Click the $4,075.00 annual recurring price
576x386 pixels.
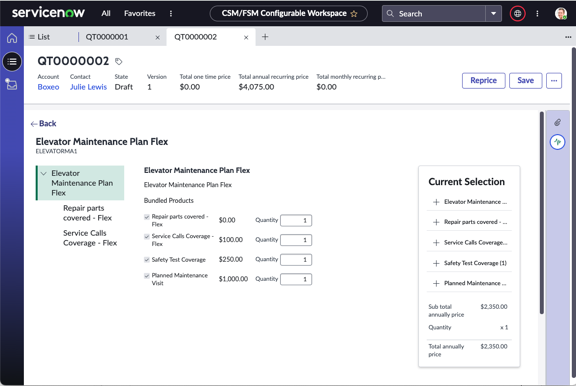[x=256, y=87]
